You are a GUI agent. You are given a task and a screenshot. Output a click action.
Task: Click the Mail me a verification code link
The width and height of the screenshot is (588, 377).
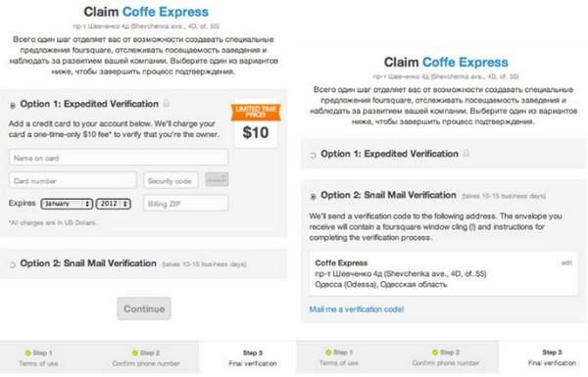tap(357, 309)
